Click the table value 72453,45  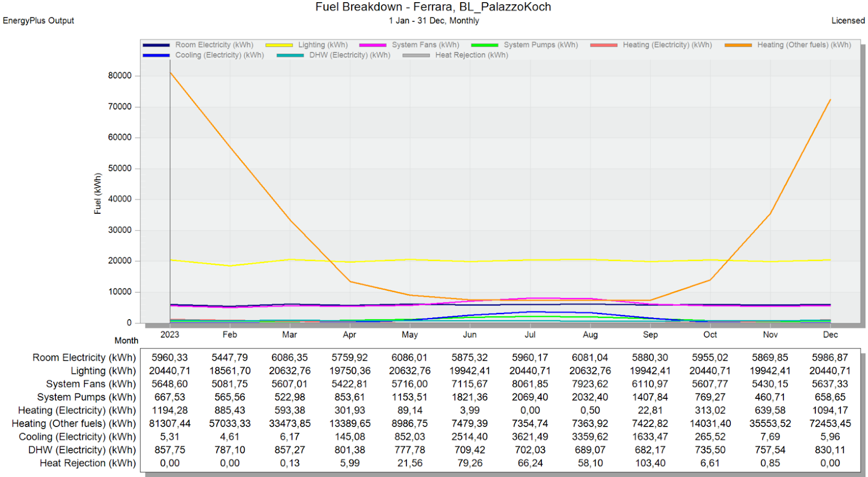pyautogui.click(x=831, y=423)
